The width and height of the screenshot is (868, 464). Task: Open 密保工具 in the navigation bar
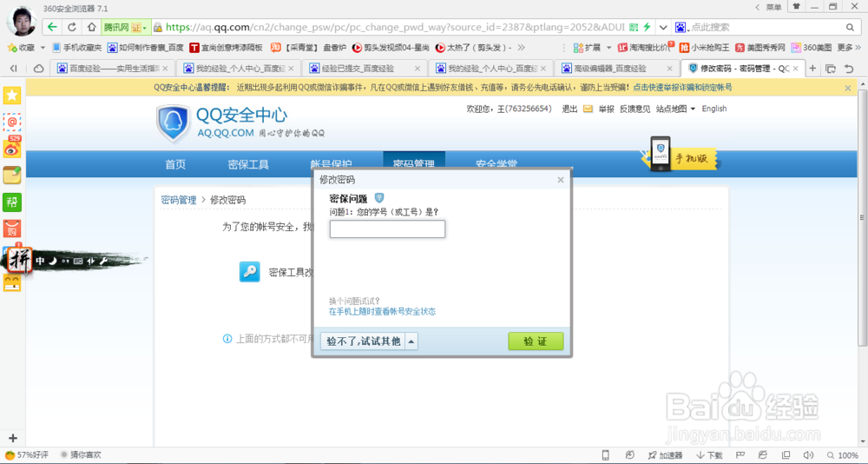coord(248,164)
